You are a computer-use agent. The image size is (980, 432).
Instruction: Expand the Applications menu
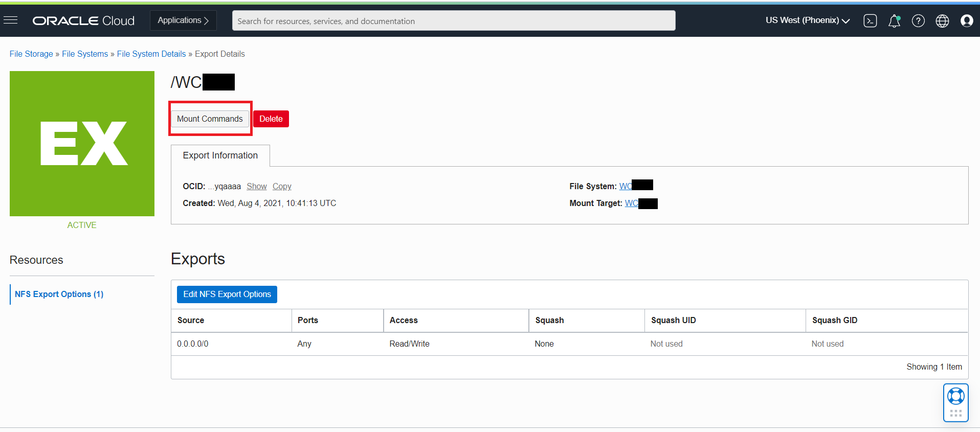183,20
